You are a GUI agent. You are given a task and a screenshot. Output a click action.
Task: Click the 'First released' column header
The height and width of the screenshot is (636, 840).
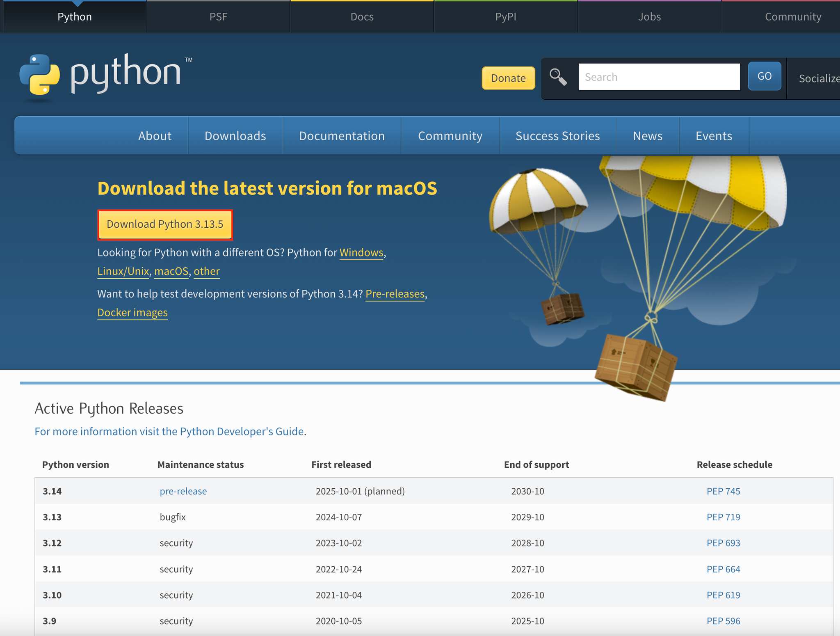coord(341,464)
